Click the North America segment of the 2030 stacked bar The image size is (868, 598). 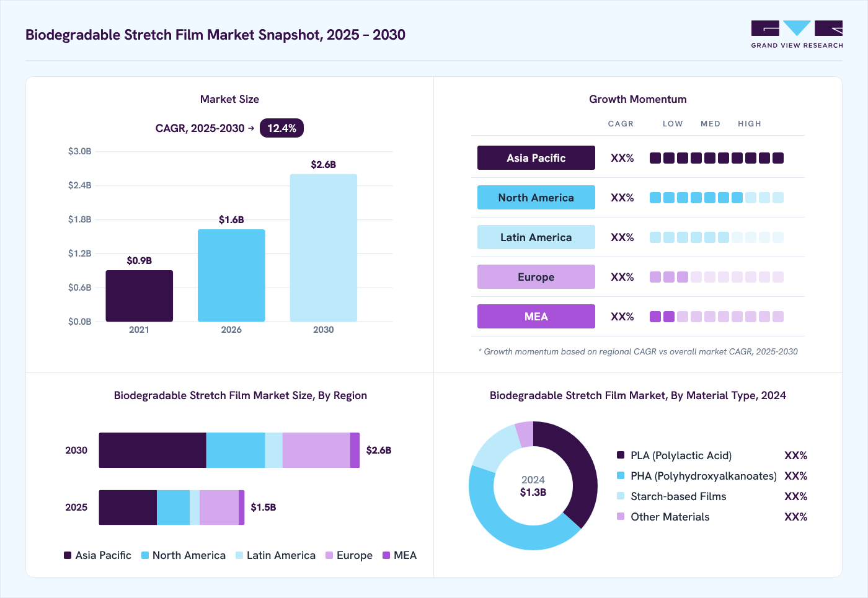coord(236,450)
